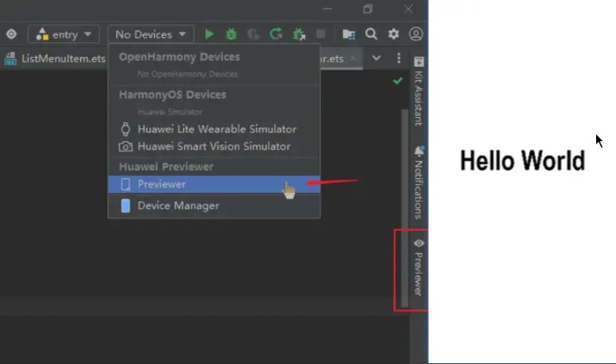Switch to the ListMenuItem.ets tab
The image size is (616, 364).
tap(55, 59)
